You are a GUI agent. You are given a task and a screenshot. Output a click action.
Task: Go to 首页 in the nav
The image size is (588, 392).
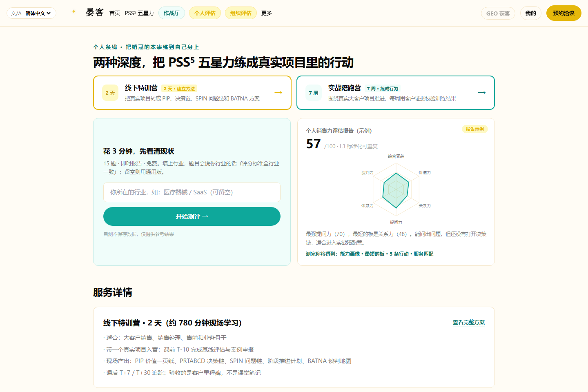click(x=115, y=13)
